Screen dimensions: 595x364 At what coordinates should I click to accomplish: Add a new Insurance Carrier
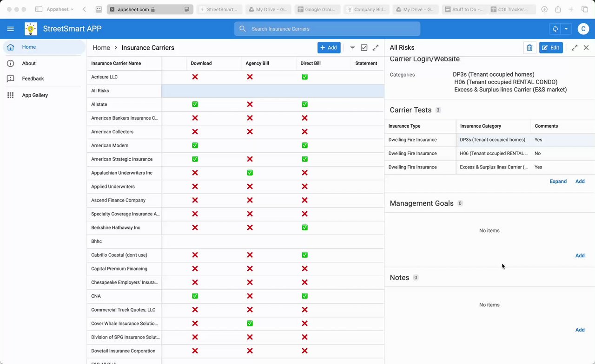point(329,48)
